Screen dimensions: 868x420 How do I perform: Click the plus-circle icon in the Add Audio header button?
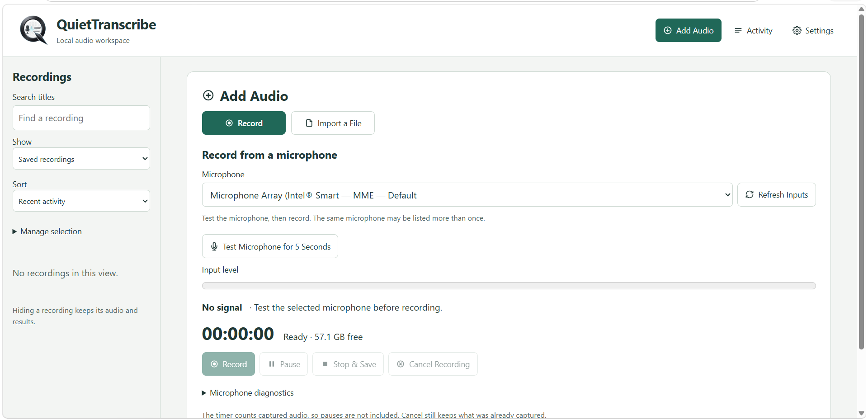(668, 30)
